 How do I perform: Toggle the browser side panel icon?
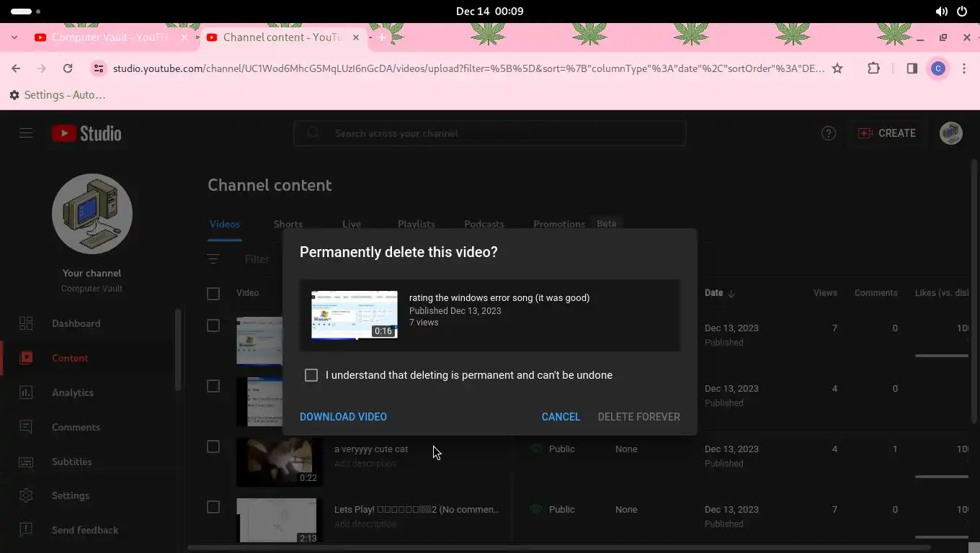point(912,68)
